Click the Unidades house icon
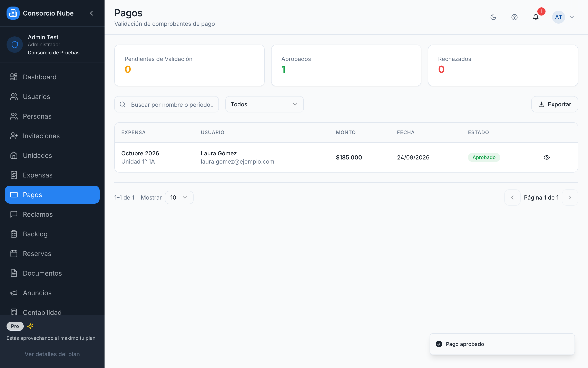588x368 pixels. coord(14,155)
